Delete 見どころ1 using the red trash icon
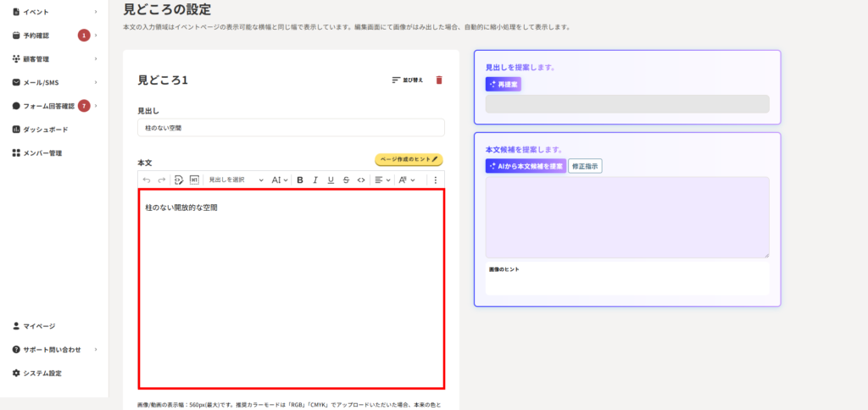 tap(439, 80)
